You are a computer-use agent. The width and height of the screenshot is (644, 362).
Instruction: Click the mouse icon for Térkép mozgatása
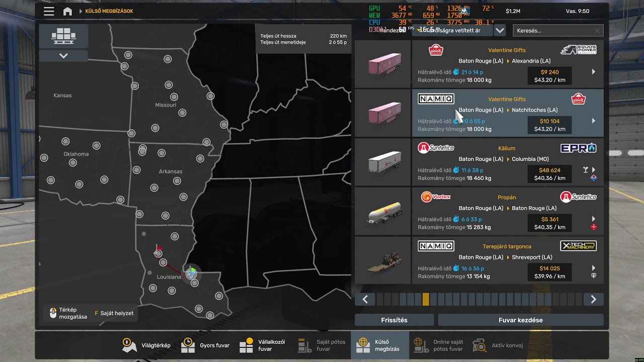(x=53, y=313)
